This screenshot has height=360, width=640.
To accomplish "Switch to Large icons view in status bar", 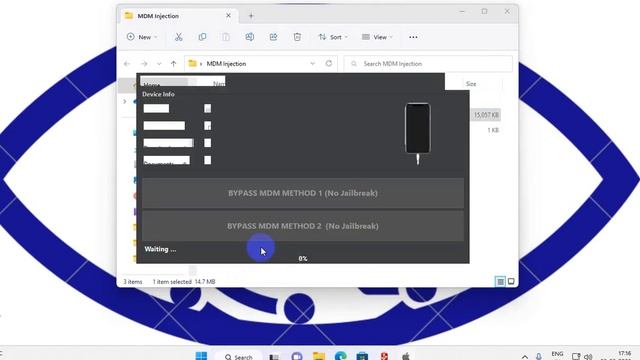I will [x=511, y=281].
